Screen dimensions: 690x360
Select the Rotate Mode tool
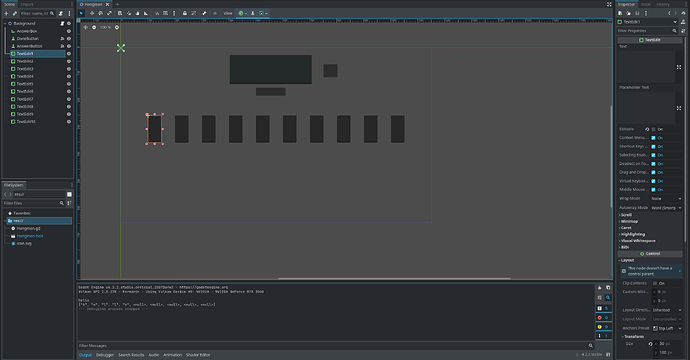pos(101,13)
